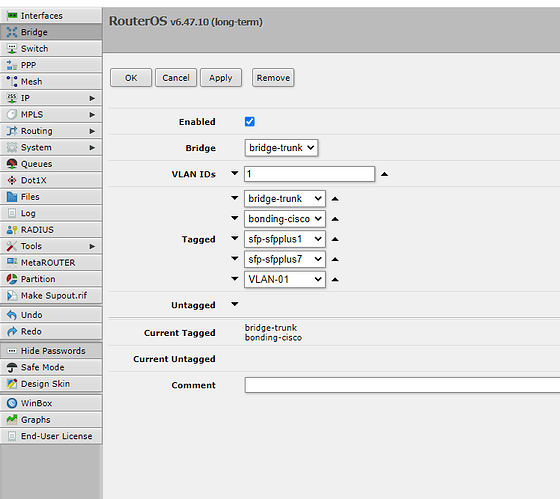Open the Design Skin icon
The height and width of the screenshot is (499, 560).
pyautogui.click(x=12, y=384)
